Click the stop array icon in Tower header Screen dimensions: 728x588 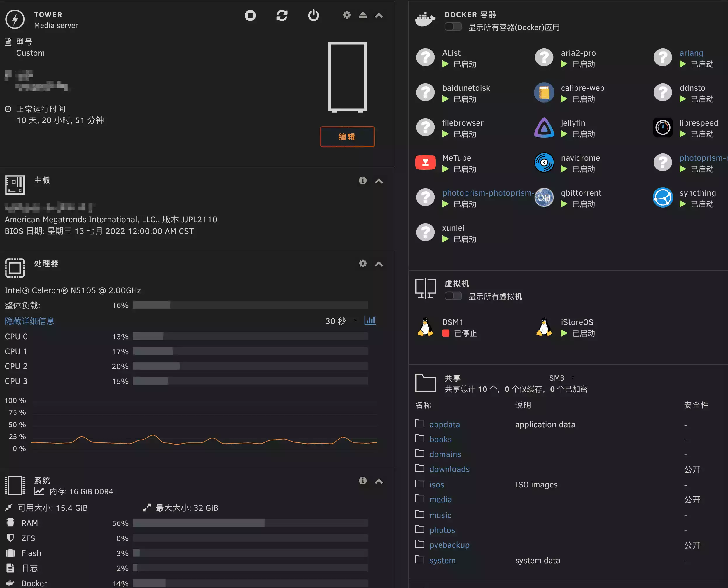pyautogui.click(x=250, y=15)
